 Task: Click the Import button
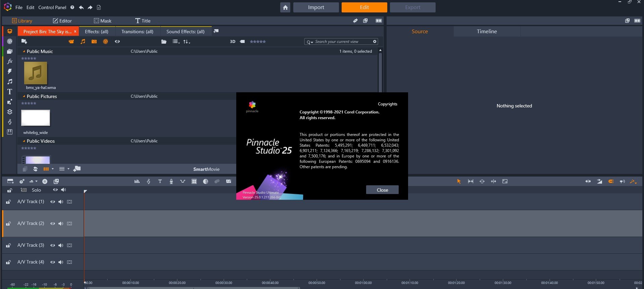(316, 7)
